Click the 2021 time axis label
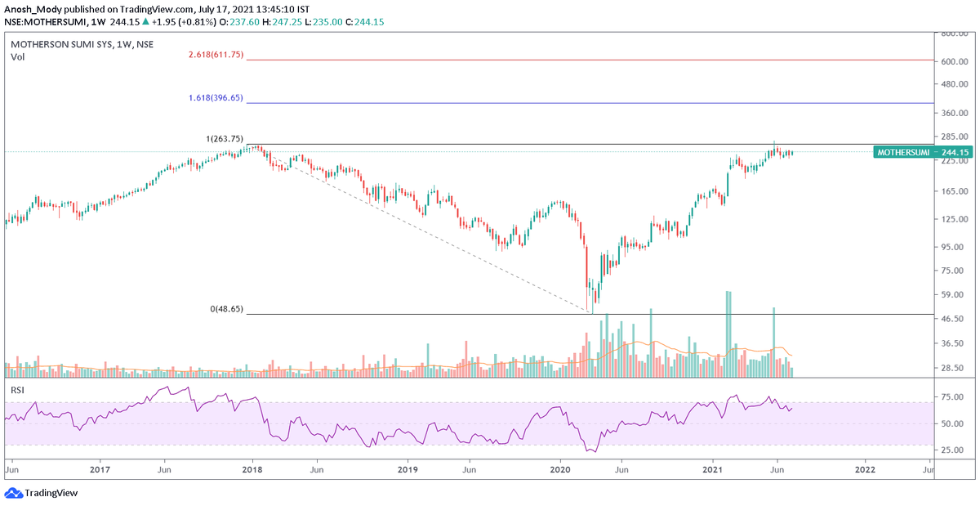This screenshot has height=506, width=980. pos(715,471)
